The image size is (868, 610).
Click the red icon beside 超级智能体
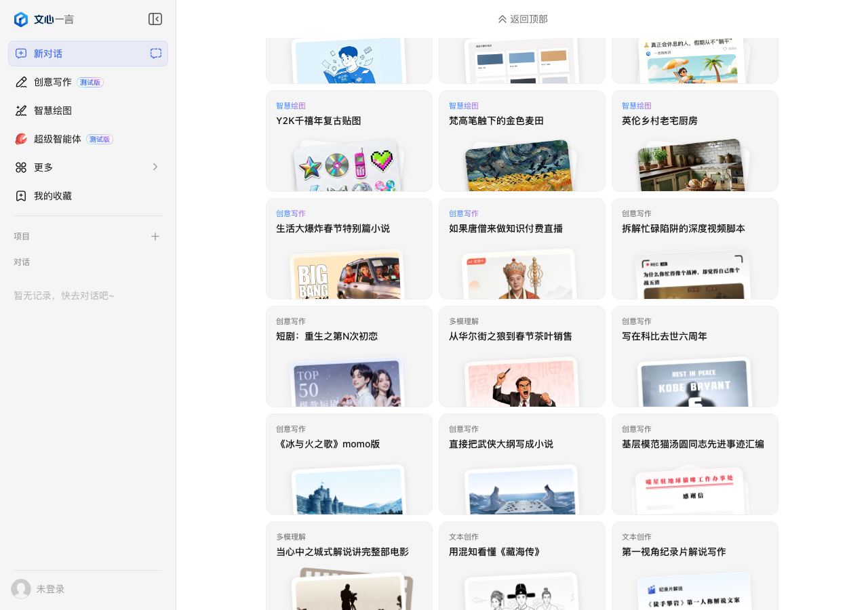[x=21, y=139]
